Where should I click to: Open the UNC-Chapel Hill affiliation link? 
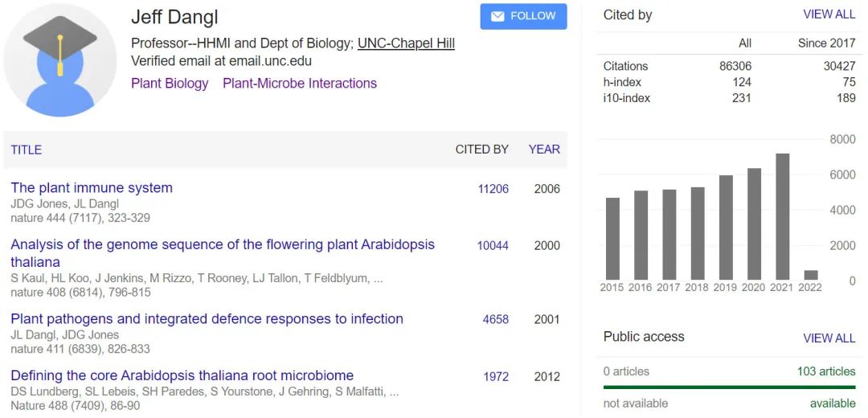click(406, 43)
